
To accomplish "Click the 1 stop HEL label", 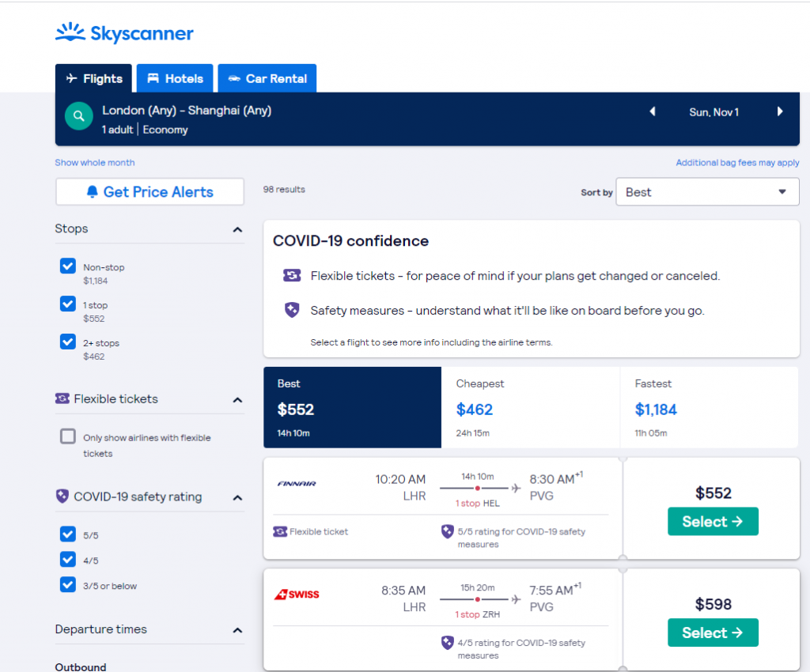I will [477, 504].
